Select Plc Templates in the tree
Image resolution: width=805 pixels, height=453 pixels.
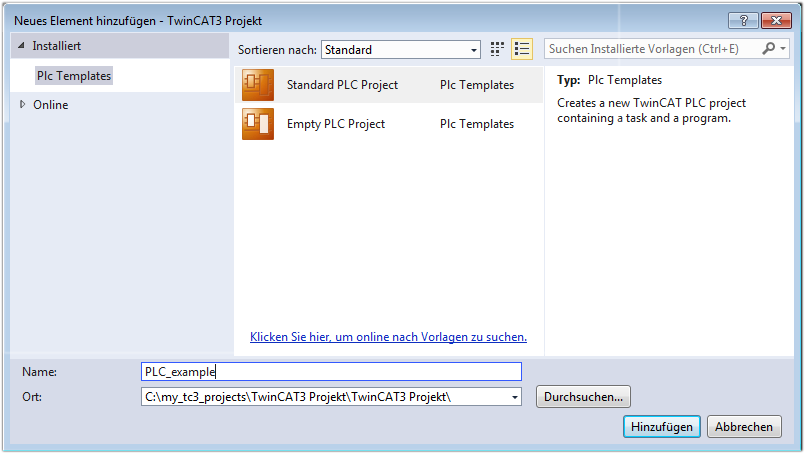(x=74, y=76)
